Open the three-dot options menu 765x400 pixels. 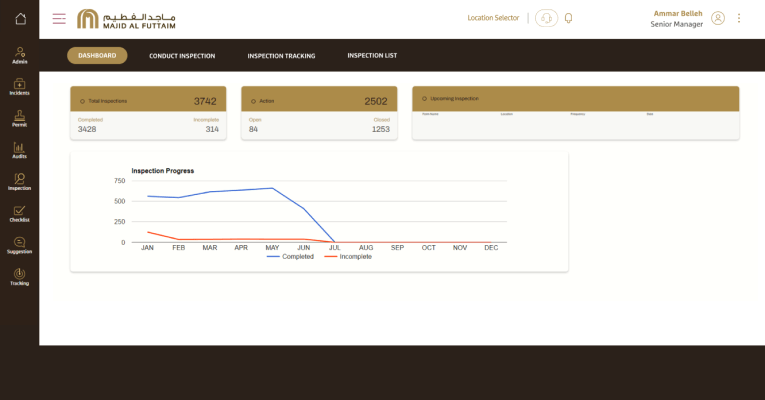(x=739, y=18)
